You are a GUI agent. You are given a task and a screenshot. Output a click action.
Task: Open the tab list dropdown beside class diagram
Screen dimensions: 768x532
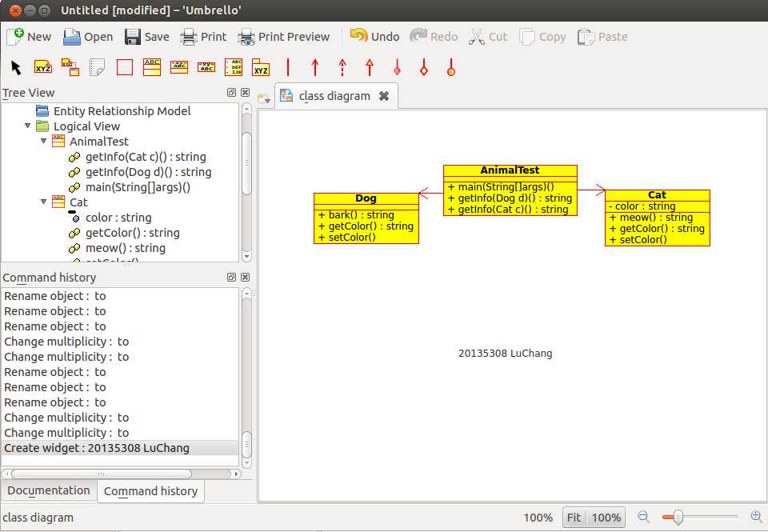[264, 98]
